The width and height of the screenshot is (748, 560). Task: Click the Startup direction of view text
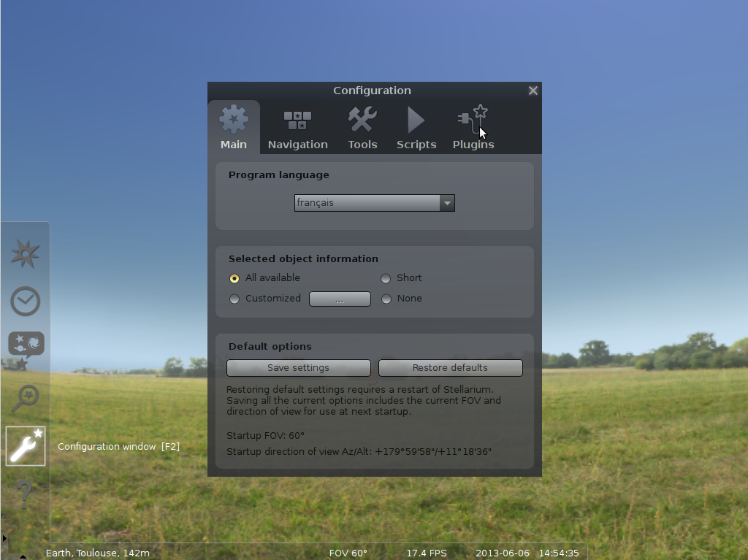click(359, 451)
